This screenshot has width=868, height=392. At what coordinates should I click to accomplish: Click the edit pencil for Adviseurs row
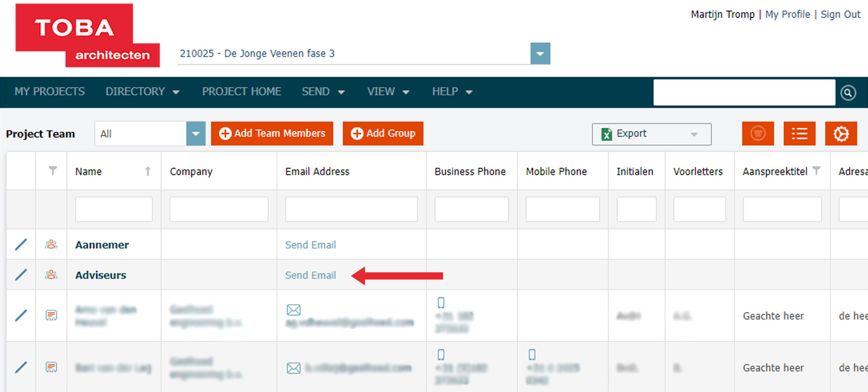point(21,275)
